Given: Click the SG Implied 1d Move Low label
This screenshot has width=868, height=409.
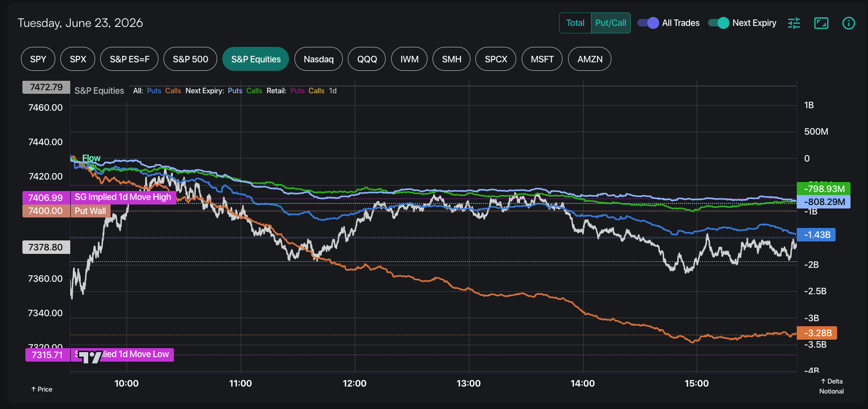Looking at the screenshot, I should coord(122,355).
